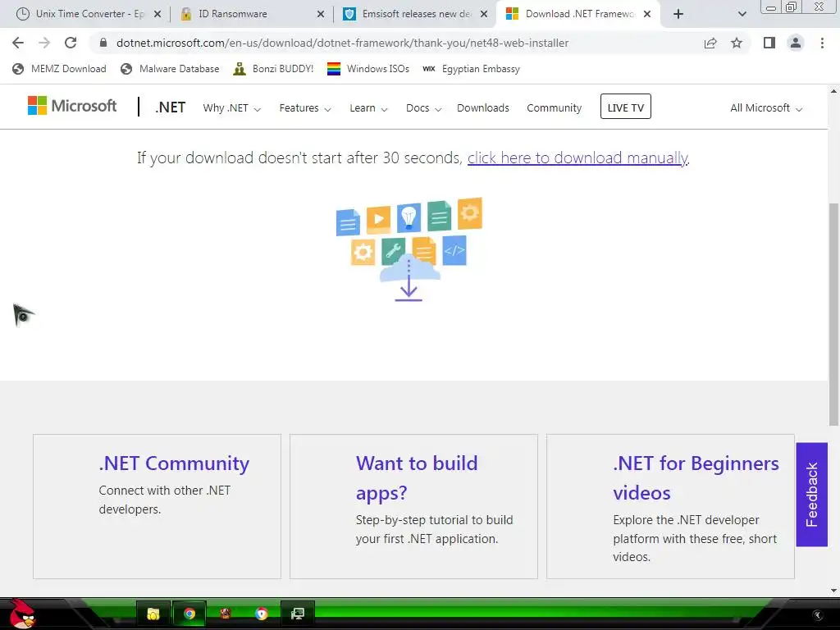
Task: Bookmark this page with the star
Action: (737, 43)
